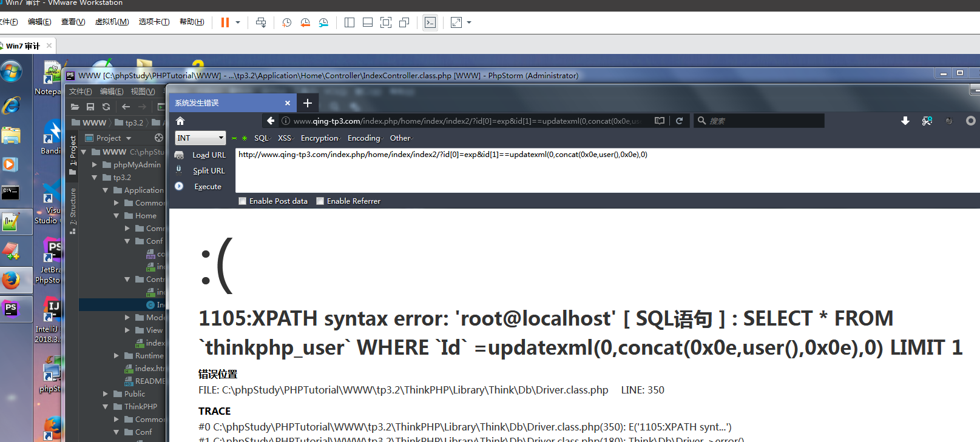Collapse the WWW root folder

tap(84, 152)
